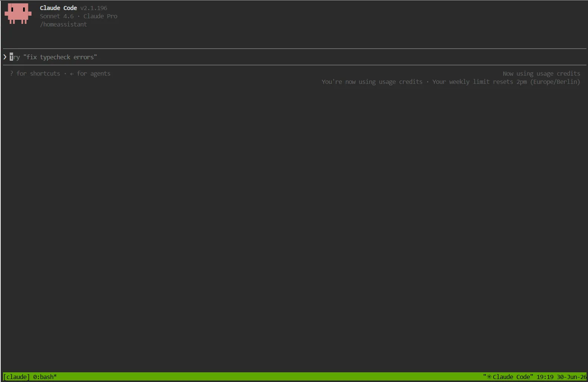Click the Now using usage credits notice
Image resolution: width=588 pixels, height=382 pixels.
click(x=541, y=73)
